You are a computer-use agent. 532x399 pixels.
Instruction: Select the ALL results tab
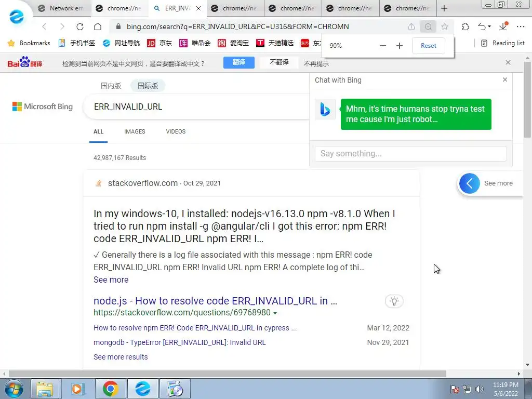point(98,131)
